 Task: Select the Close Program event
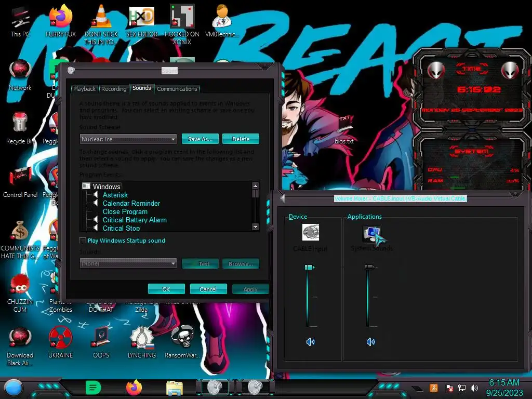pos(125,212)
